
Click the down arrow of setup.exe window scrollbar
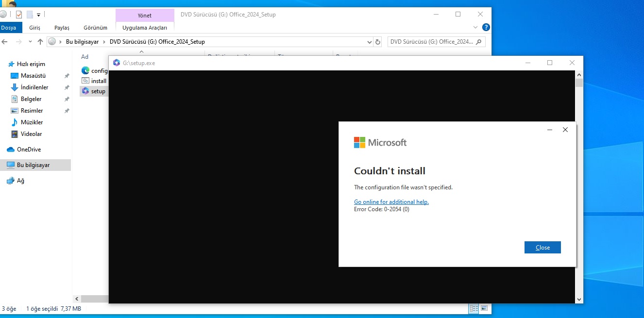tap(579, 300)
